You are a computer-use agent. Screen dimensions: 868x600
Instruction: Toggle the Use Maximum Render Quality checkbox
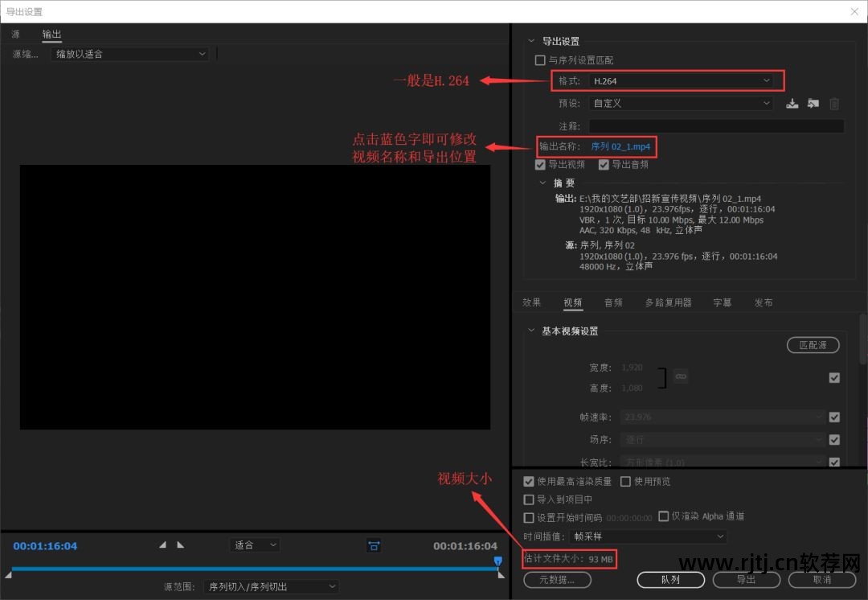pyautogui.click(x=529, y=482)
